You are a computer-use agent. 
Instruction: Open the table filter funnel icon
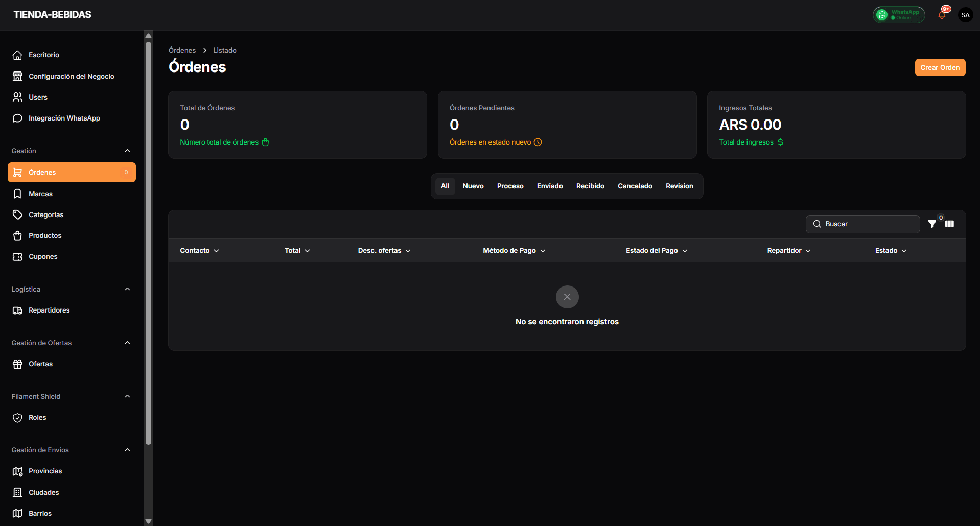tap(932, 224)
